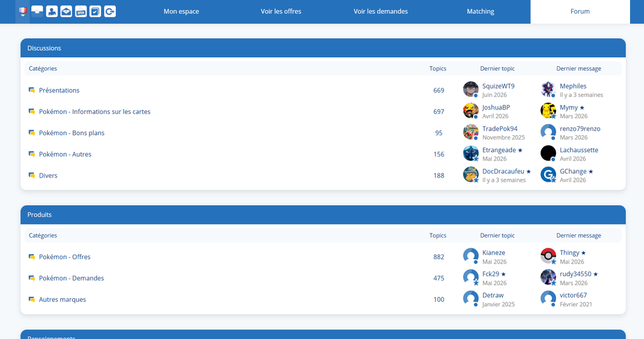Click TradePok94's avatar

tap(470, 132)
